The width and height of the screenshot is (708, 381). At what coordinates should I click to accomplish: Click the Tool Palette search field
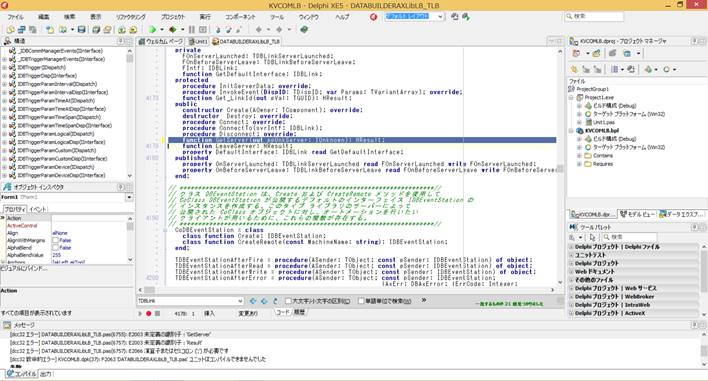(629, 237)
